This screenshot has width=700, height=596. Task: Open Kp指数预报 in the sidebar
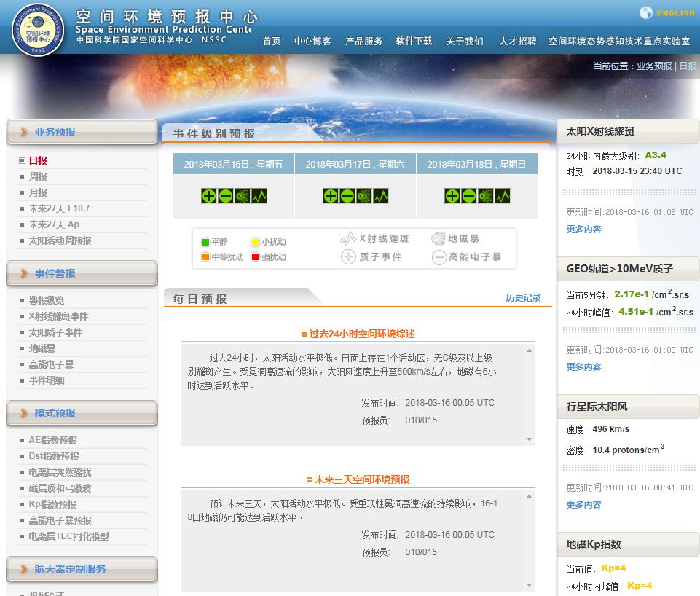pyautogui.click(x=52, y=504)
